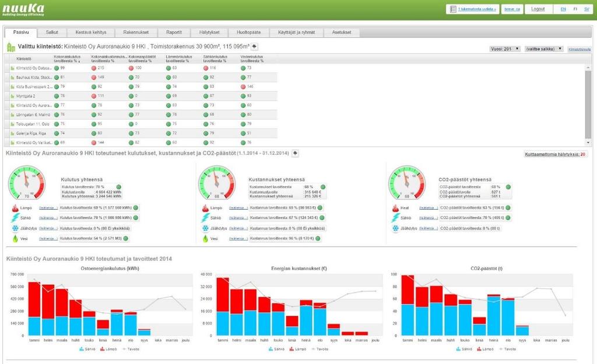Screen dimensions: 597x364
Task: Click the export icon beside the 1.1.2014 - 31.12.2014 heading
Action: tap(295, 153)
